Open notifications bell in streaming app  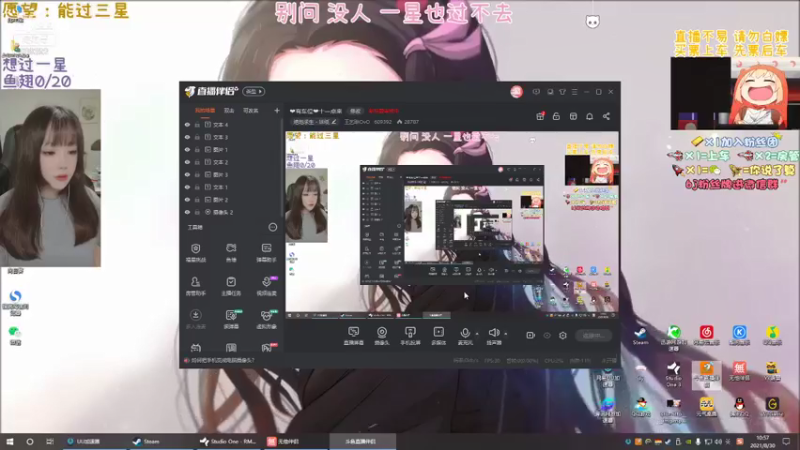pos(589,116)
